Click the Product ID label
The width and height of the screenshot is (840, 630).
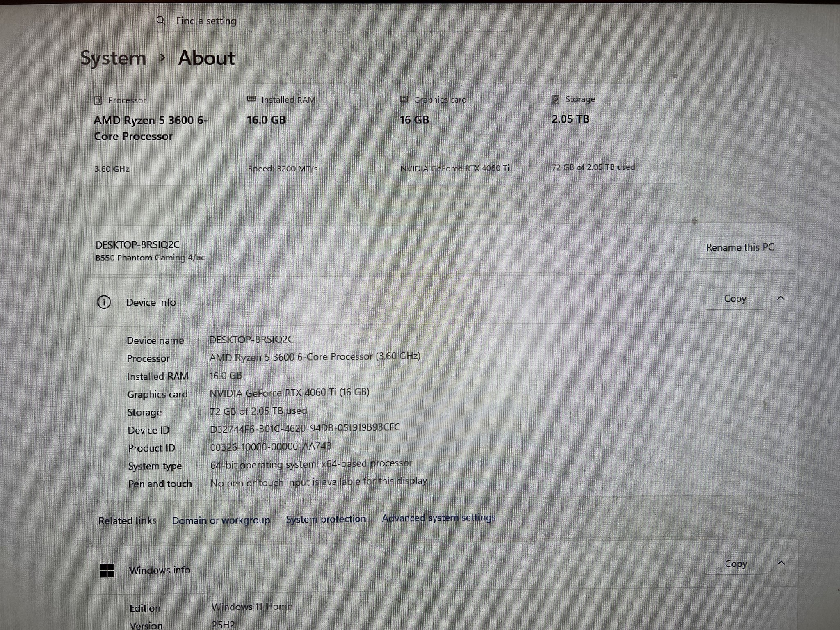[151, 448]
